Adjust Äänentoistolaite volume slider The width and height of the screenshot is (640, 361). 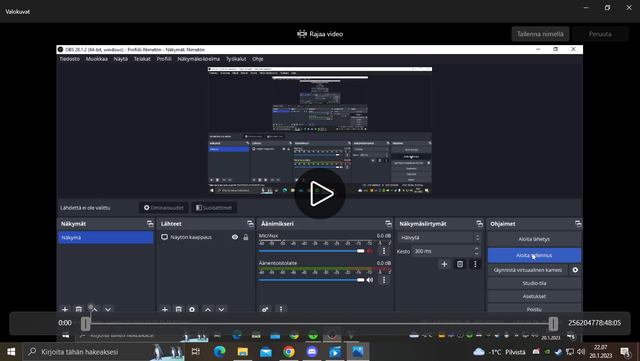(311, 280)
